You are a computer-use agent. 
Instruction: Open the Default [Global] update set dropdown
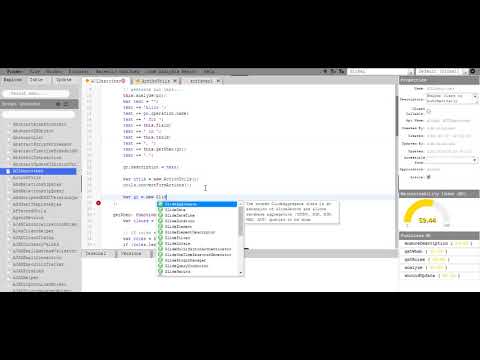click(442, 71)
